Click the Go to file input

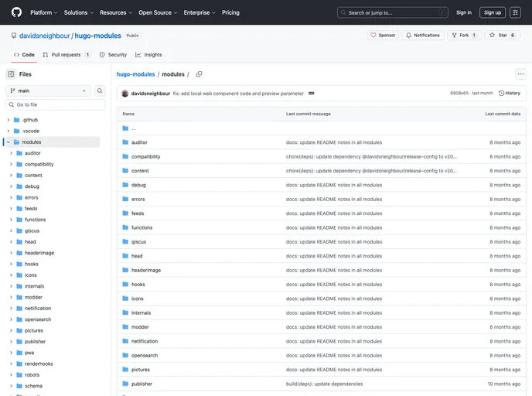[56, 104]
